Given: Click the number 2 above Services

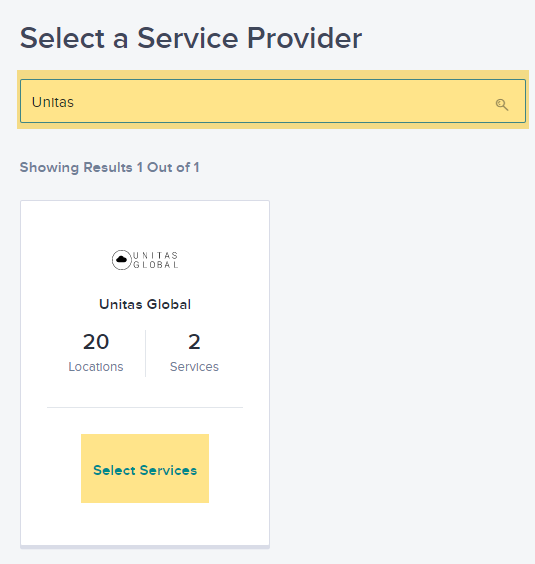Looking at the screenshot, I should click(194, 342).
